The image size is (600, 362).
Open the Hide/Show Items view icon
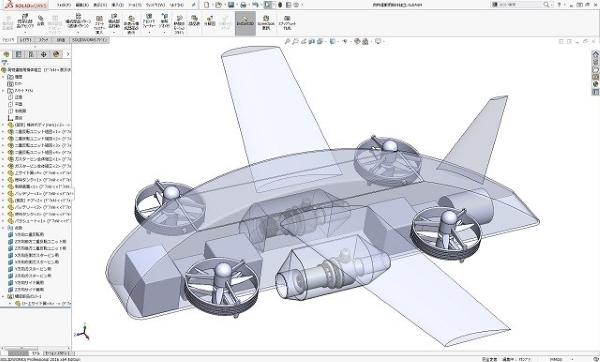(x=345, y=41)
